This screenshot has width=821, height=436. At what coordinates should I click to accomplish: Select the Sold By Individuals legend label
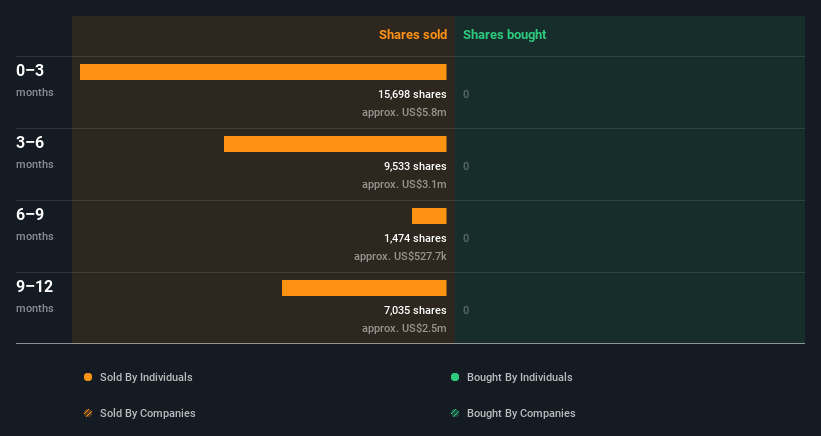(146, 377)
